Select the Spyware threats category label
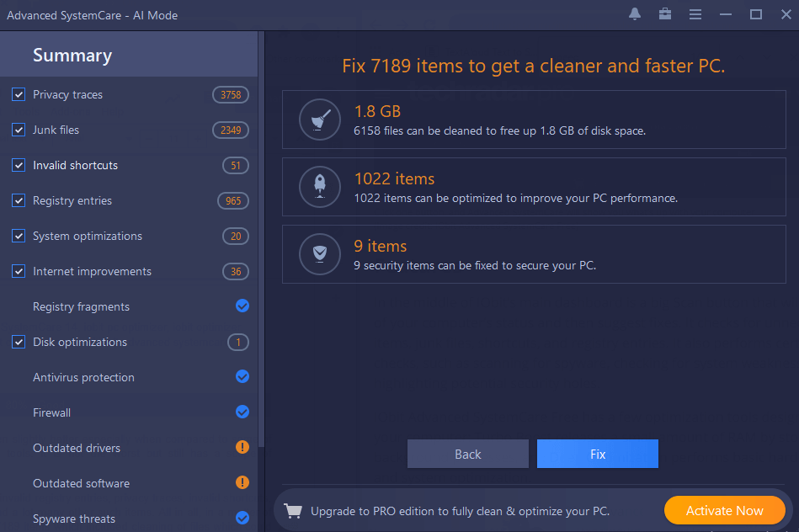Image resolution: width=799 pixels, height=532 pixels. 74,519
